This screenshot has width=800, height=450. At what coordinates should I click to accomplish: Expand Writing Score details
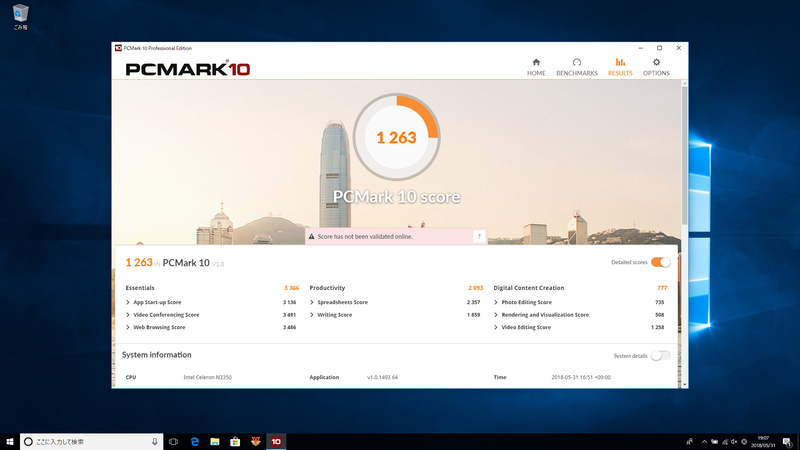click(312, 315)
